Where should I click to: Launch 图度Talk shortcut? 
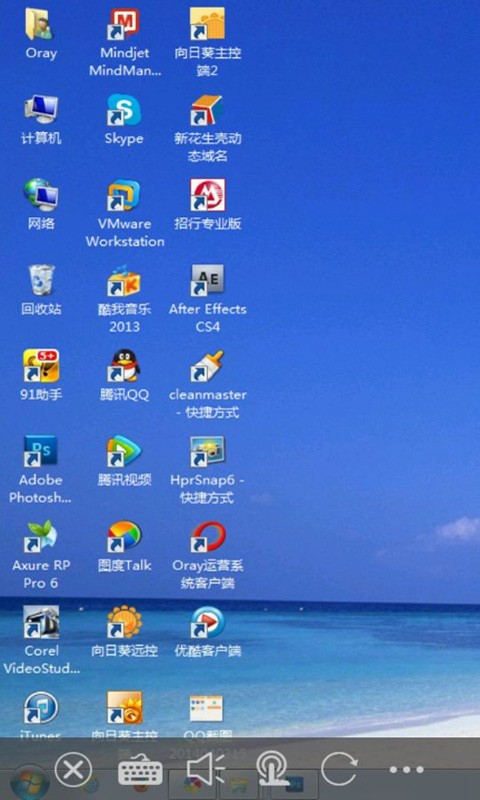coord(124,536)
